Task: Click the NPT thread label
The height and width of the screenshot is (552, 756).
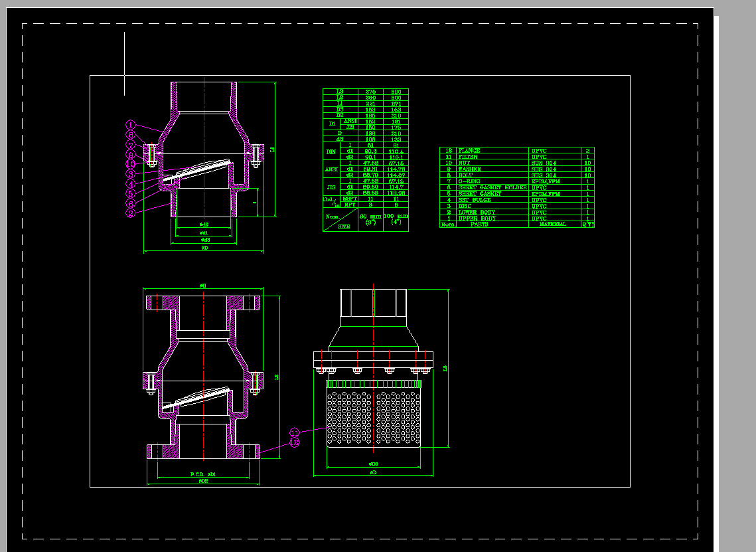Action: pos(350,205)
